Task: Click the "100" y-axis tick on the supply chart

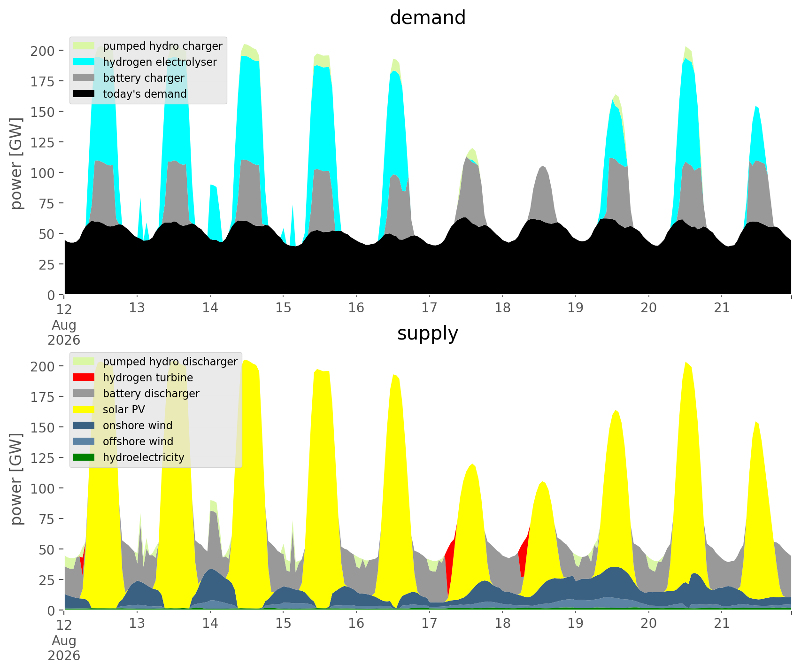Action: coord(42,488)
